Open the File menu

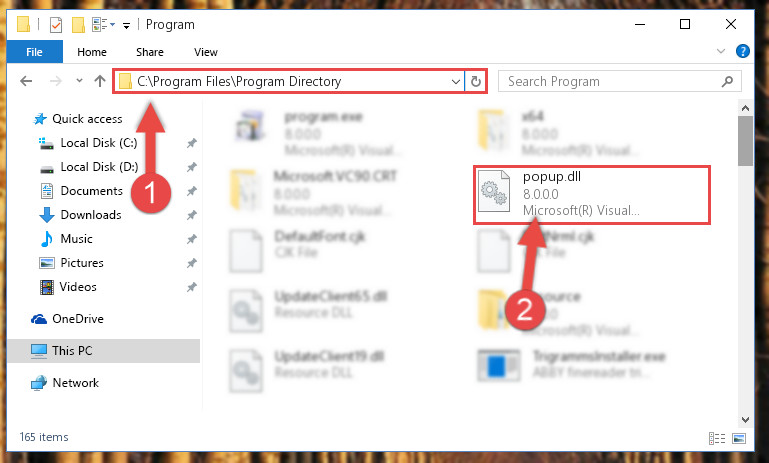tap(34, 51)
